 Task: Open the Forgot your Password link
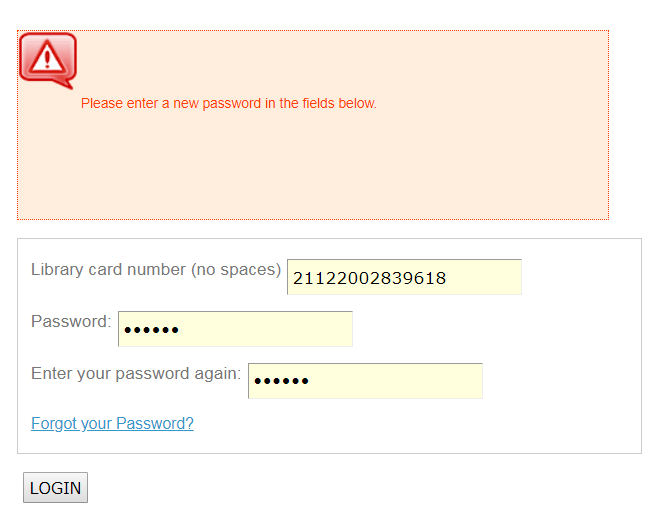coord(112,423)
